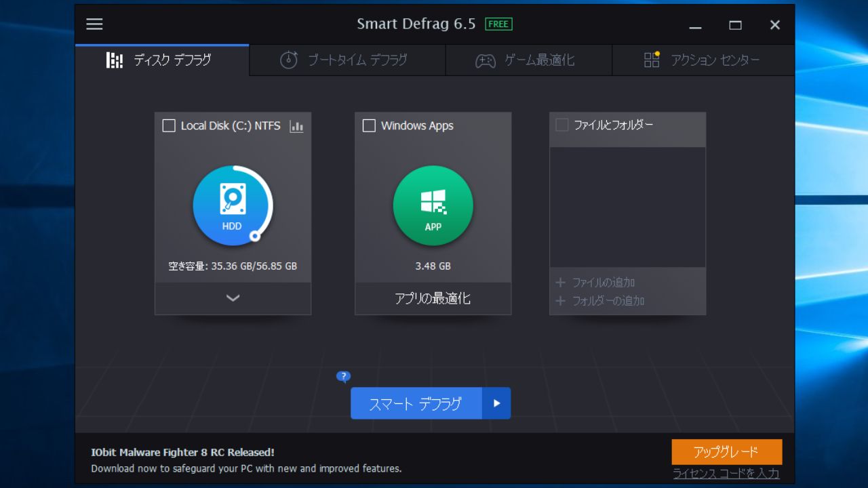Click the アプリの最適化 button

click(x=433, y=298)
